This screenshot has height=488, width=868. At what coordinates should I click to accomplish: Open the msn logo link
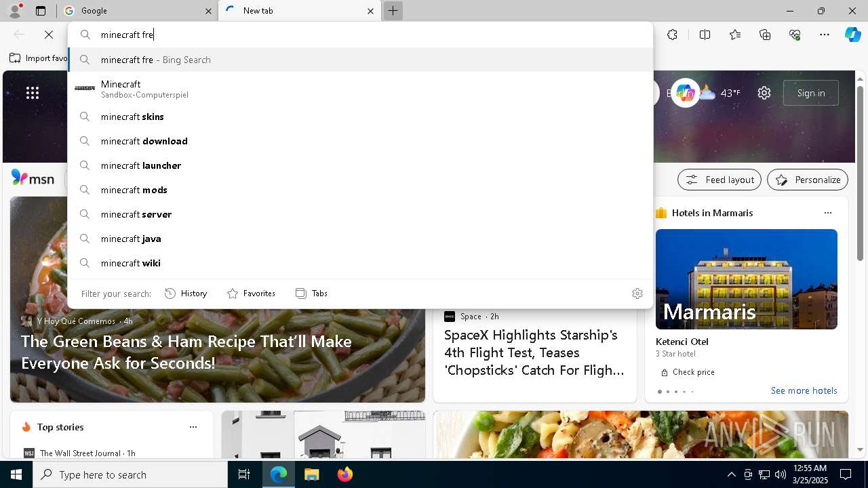[33, 178]
